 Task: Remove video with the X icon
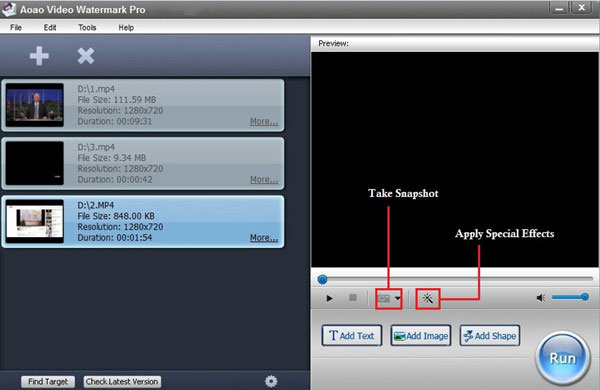click(86, 56)
